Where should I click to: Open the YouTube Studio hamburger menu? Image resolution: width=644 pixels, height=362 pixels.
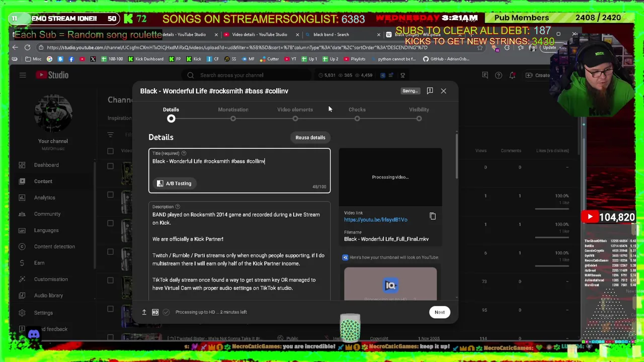pyautogui.click(x=23, y=75)
